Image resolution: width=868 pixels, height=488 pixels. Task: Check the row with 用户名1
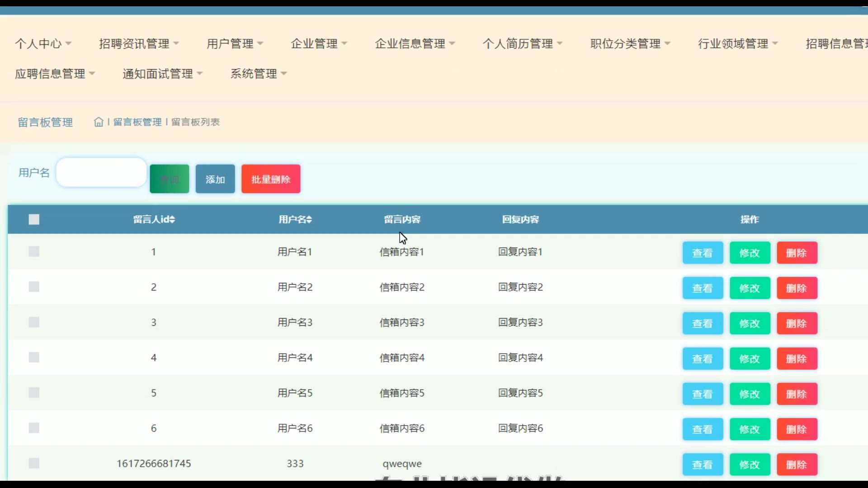pyautogui.click(x=34, y=252)
